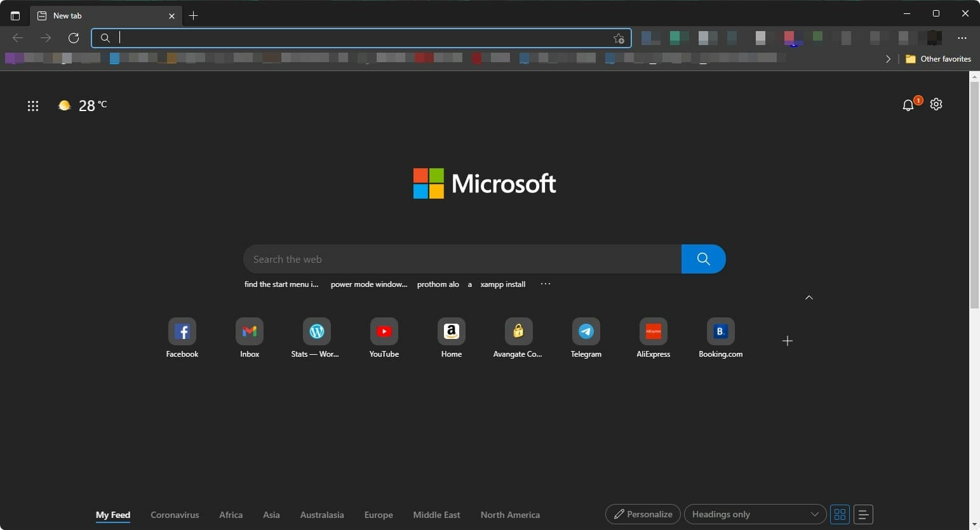Open the YouTube quick link

tap(384, 338)
